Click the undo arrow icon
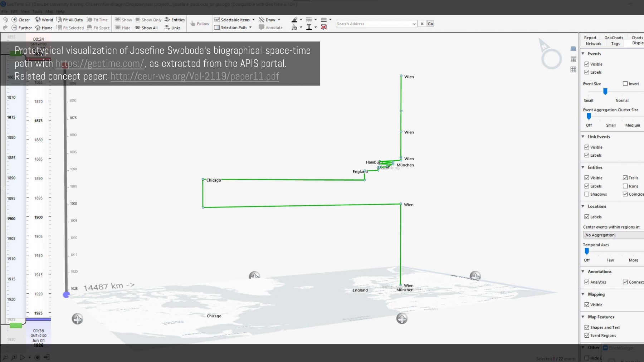Viewport: 644px width, 362px height. tap(5, 20)
